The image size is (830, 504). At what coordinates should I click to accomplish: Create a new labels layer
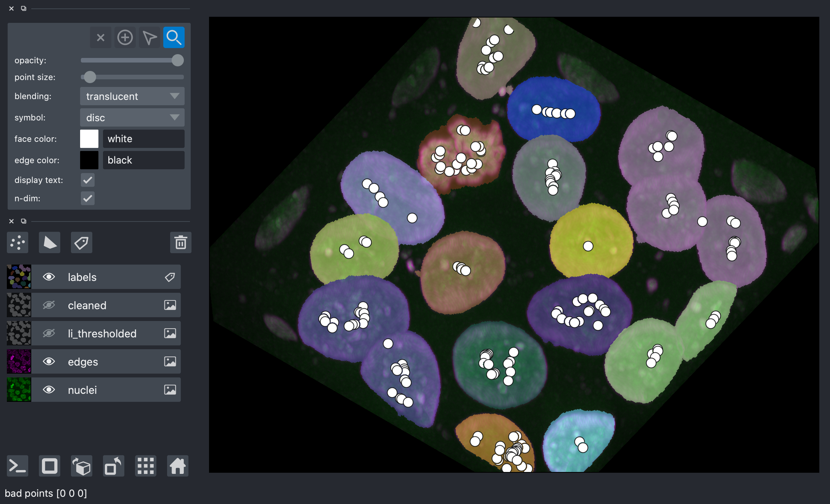[x=82, y=242]
